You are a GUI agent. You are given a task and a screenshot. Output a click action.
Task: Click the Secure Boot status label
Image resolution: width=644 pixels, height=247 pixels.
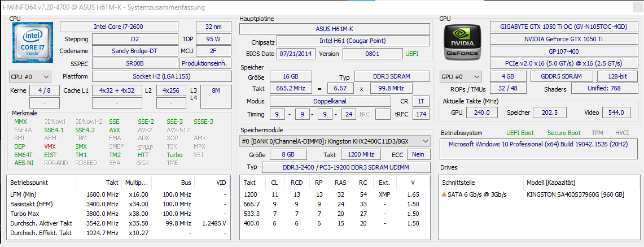click(x=564, y=133)
